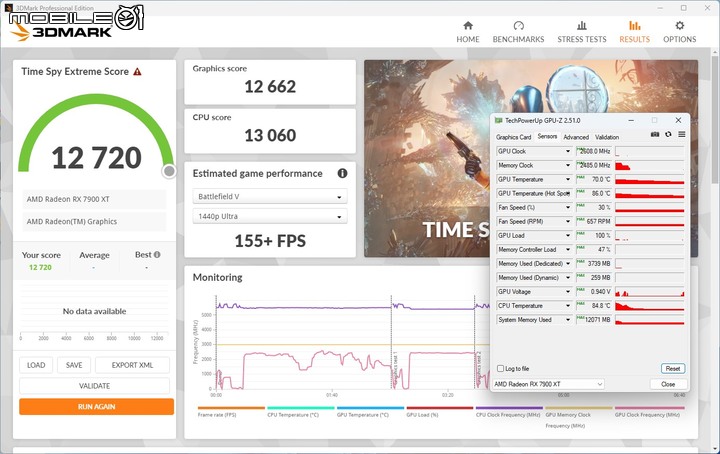
Task: Expand the System Memory Used dropdown
Action: 568,319
